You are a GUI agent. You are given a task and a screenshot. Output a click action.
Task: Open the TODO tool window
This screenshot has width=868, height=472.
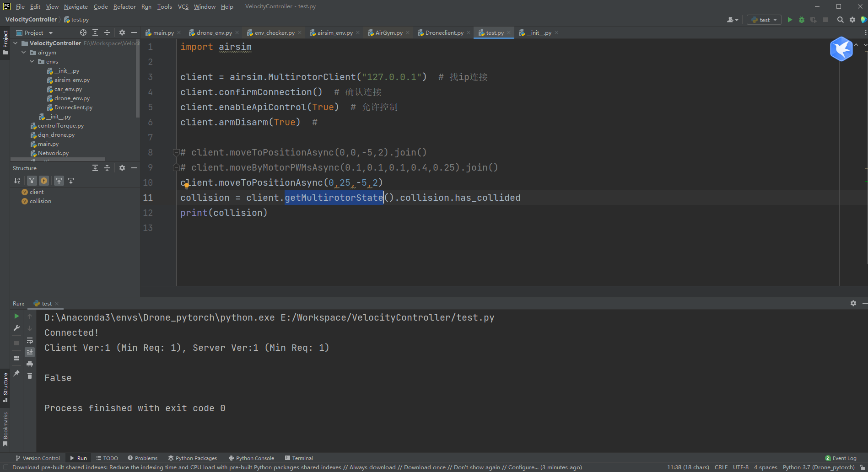point(107,458)
